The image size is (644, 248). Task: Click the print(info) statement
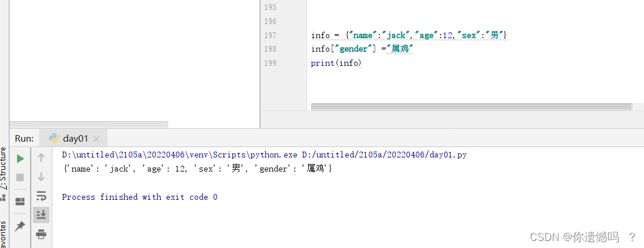[x=336, y=63]
